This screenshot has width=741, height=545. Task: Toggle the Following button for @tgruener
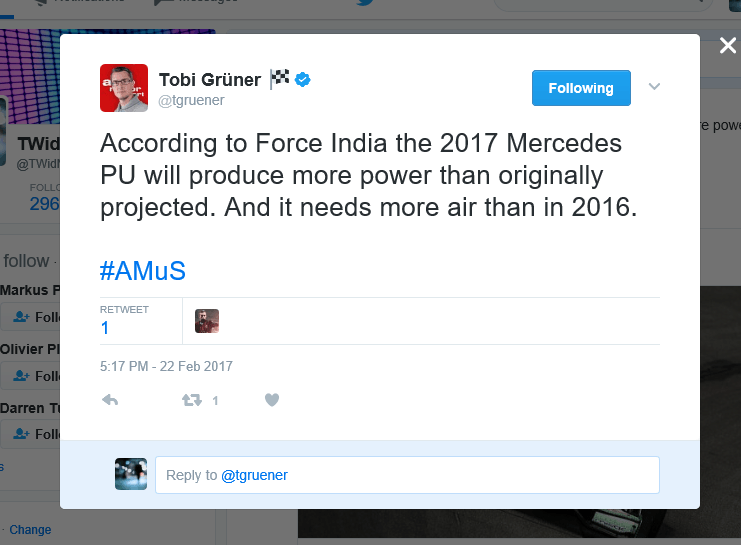(581, 88)
